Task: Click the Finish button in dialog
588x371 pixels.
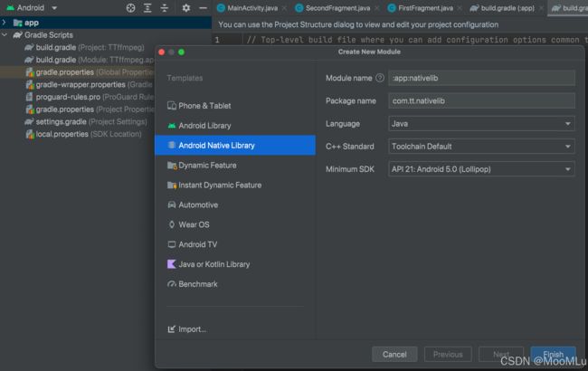Action: pyautogui.click(x=553, y=354)
